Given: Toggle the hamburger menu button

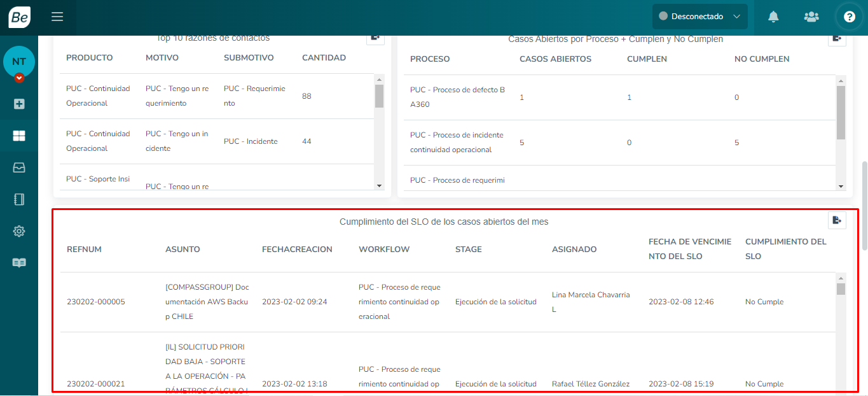Looking at the screenshot, I should 57,17.
